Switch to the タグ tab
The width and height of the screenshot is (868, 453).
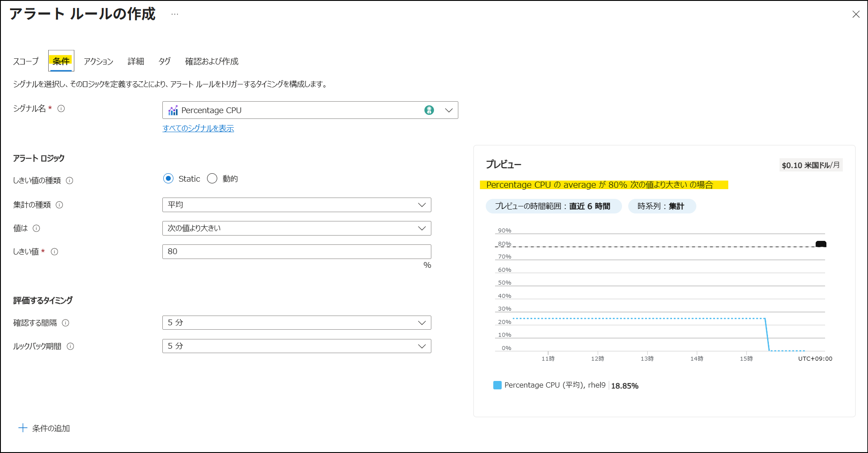(165, 61)
